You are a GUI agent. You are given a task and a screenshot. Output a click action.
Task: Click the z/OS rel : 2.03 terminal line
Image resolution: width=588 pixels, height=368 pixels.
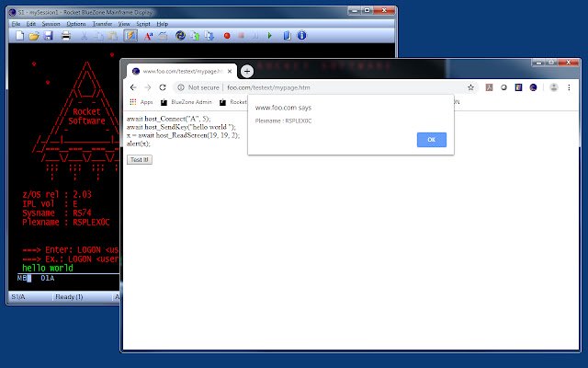57,194
